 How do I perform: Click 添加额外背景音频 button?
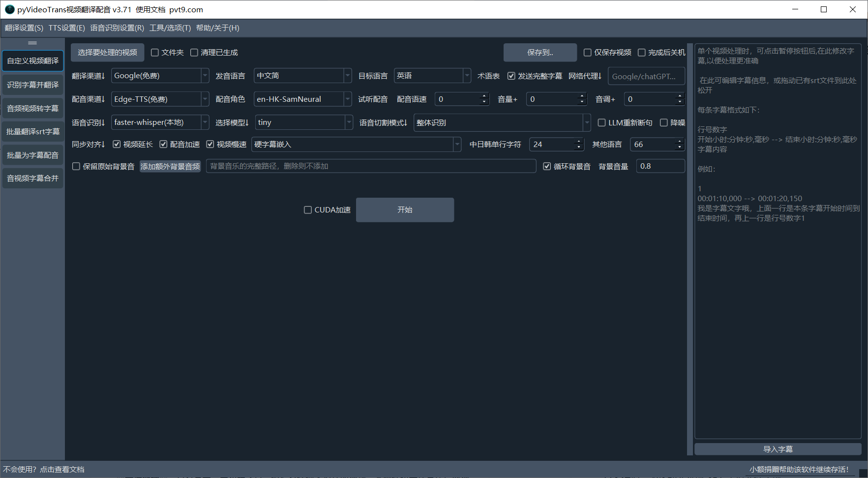click(x=170, y=167)
